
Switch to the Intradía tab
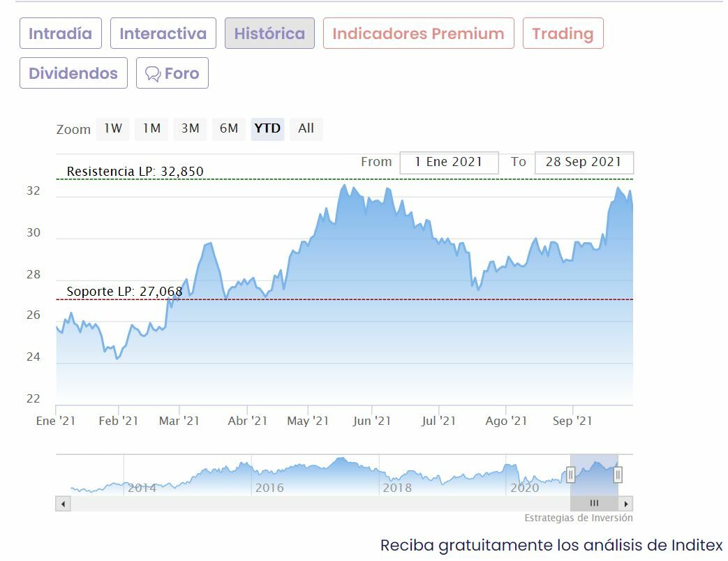coord(60,33)
